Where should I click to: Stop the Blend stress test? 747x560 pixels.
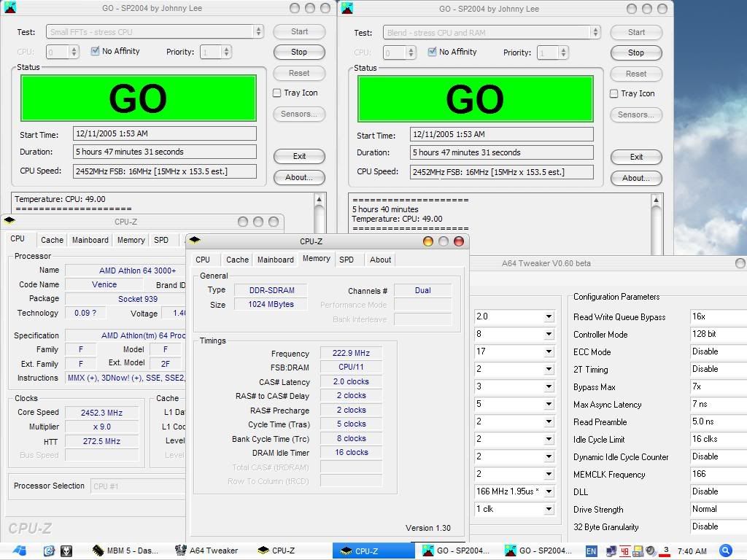click(636, 52)
